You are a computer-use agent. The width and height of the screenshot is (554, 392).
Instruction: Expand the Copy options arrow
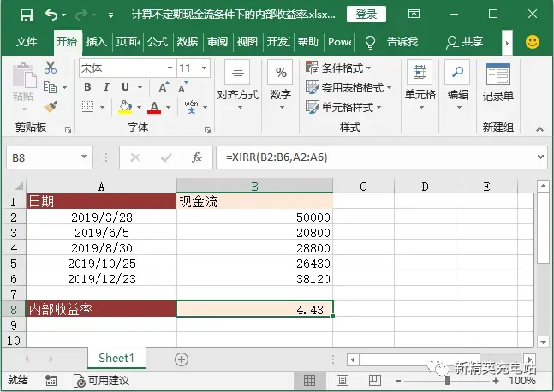pyautogui.click(x=64, y=87)
